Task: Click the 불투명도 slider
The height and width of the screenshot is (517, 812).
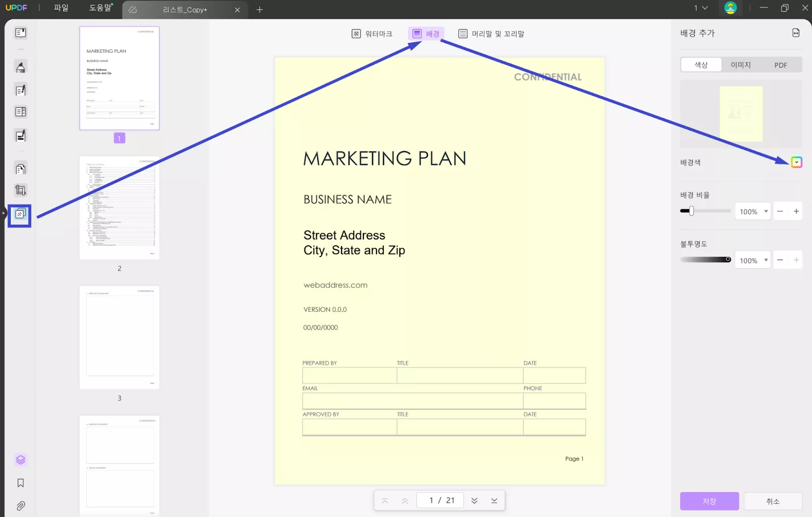Action: click(x=705, y=260)
